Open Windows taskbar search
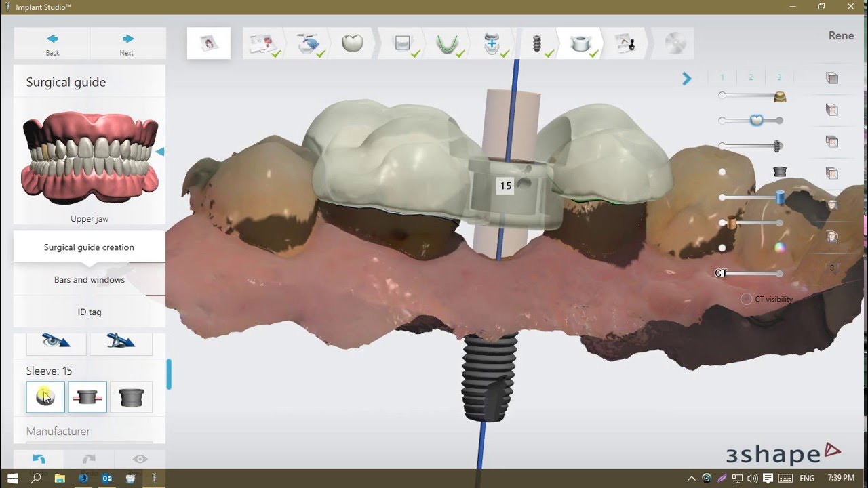The height and width of the screenshot is (488, 868). tap(36, 479)
